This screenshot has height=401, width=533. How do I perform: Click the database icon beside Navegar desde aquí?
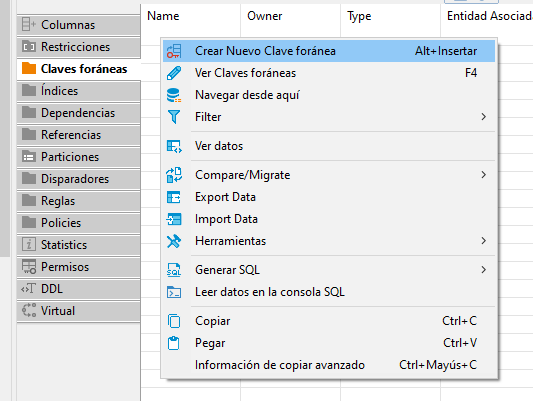click(174, 95)
